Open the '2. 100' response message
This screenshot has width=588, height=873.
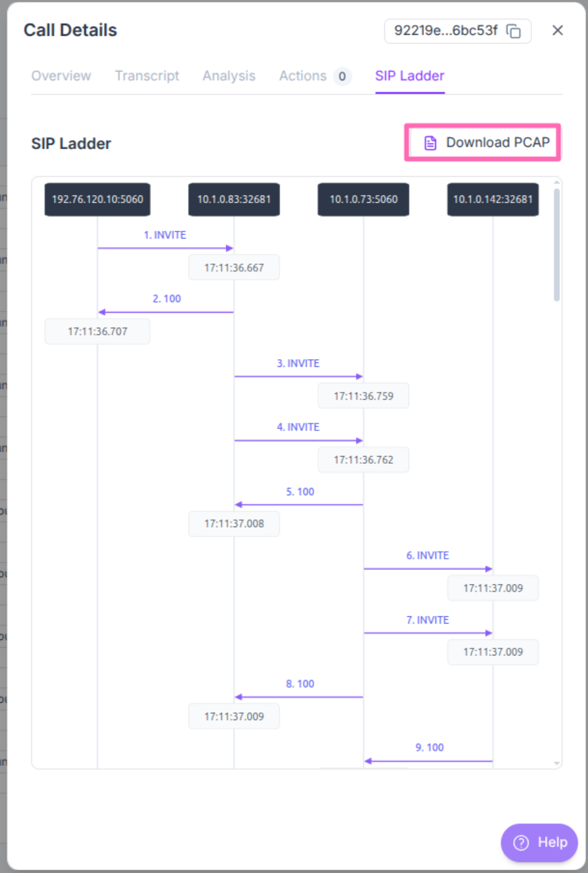(167, 299)
